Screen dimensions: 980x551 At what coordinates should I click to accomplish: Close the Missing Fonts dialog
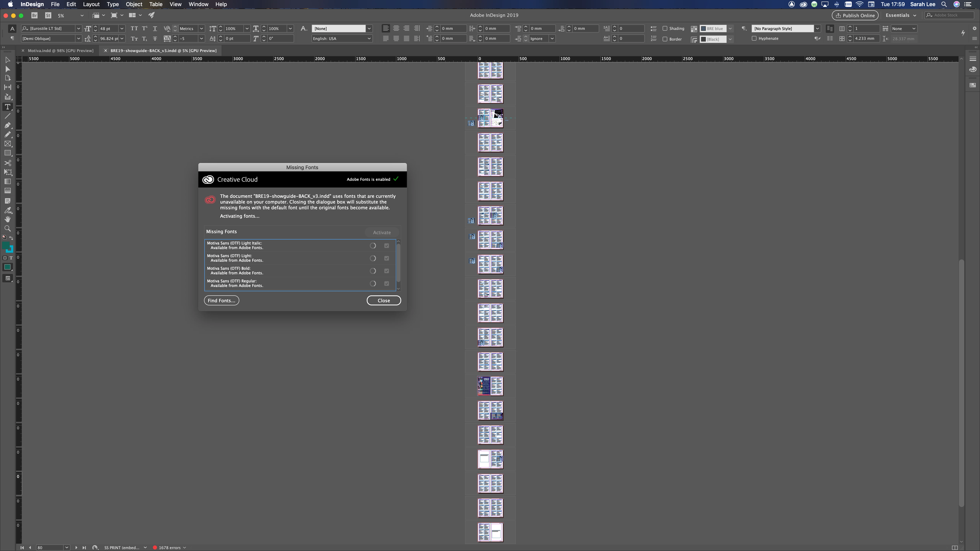pos(383,300)
